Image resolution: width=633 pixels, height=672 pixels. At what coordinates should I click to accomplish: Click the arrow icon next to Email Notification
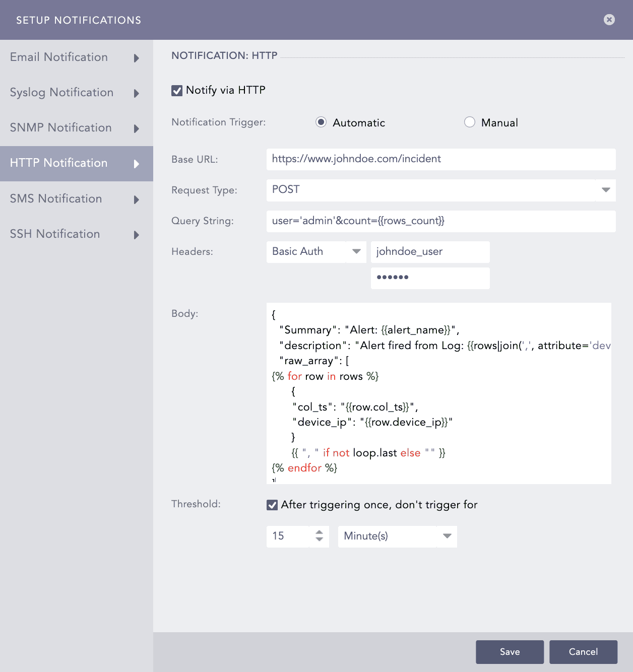136,58
